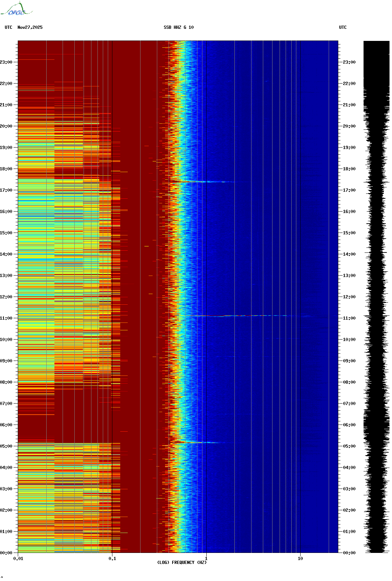
Task: Click the 10 Hz frequency axis label
Action: 300,559
